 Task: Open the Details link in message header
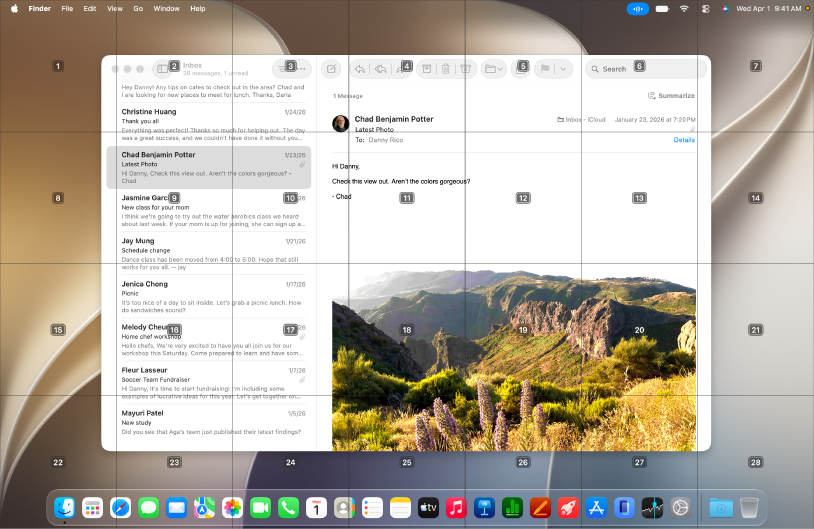click(x=684, y=140)
